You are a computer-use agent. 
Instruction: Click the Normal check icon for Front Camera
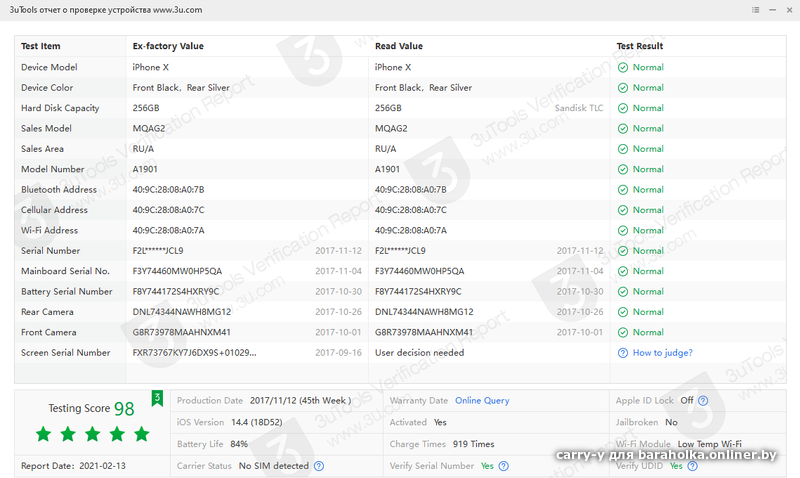click(622, 333)
